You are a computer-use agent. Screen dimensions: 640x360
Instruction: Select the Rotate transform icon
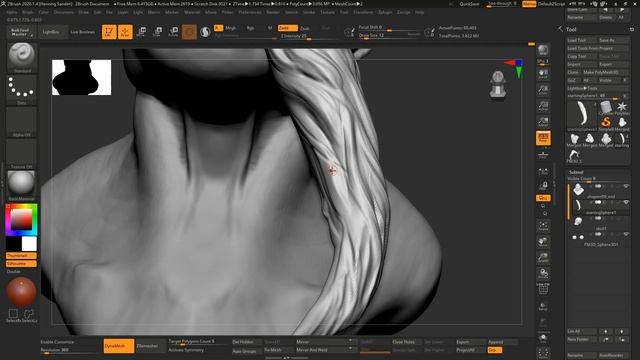point(173,32)
